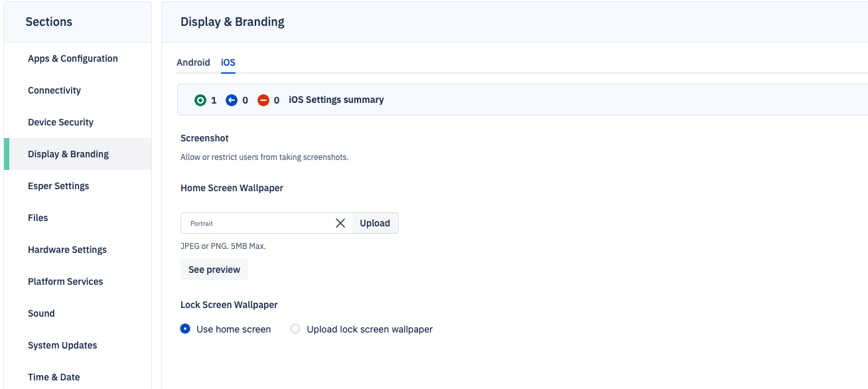
Task: Expand the iOS Settings summary bar
Action: 522,100
